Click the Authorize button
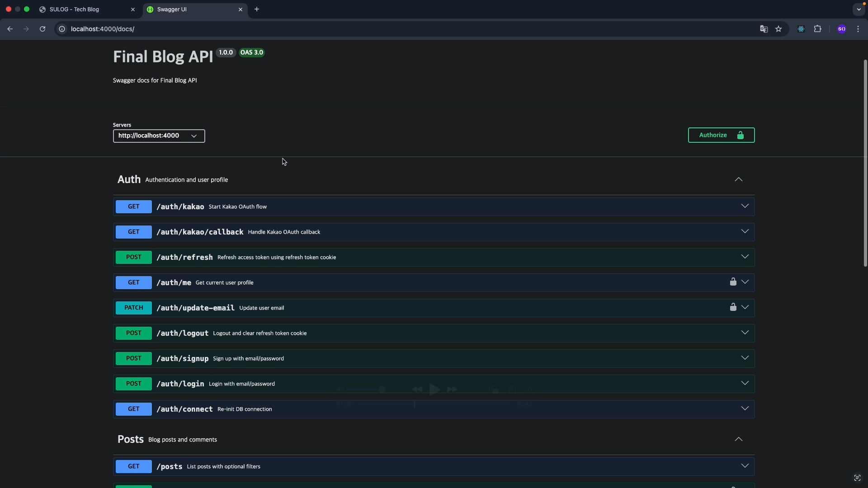The image size is (868, 488). tap(721, 135)
